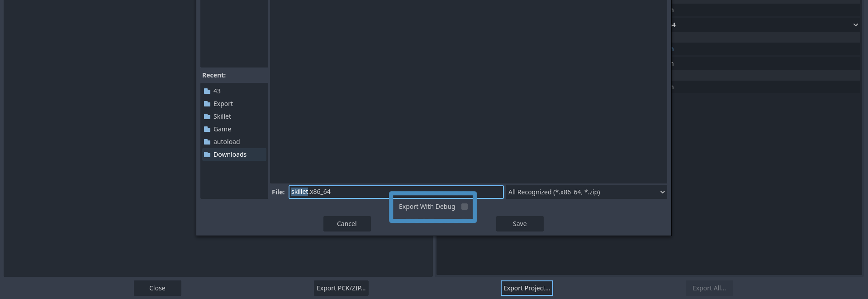Click the Export folder icon in Recent

tap(207, 104)
